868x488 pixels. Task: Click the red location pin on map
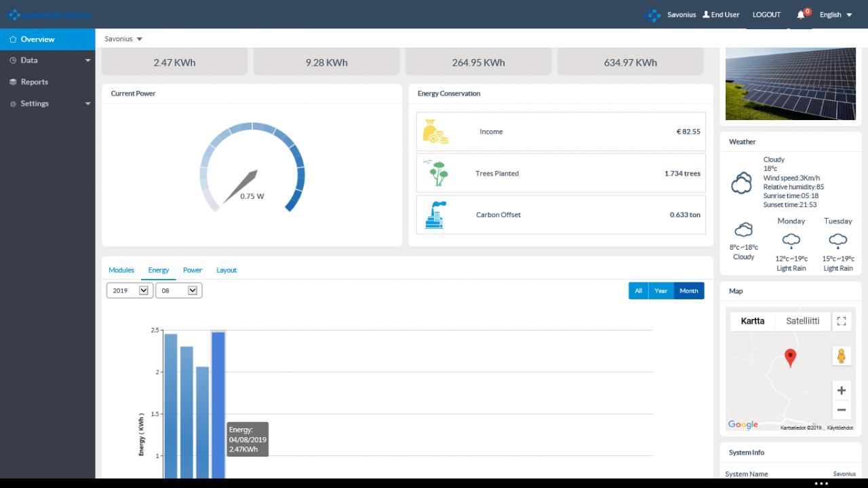pyautogui.click(x=790, y=358)
